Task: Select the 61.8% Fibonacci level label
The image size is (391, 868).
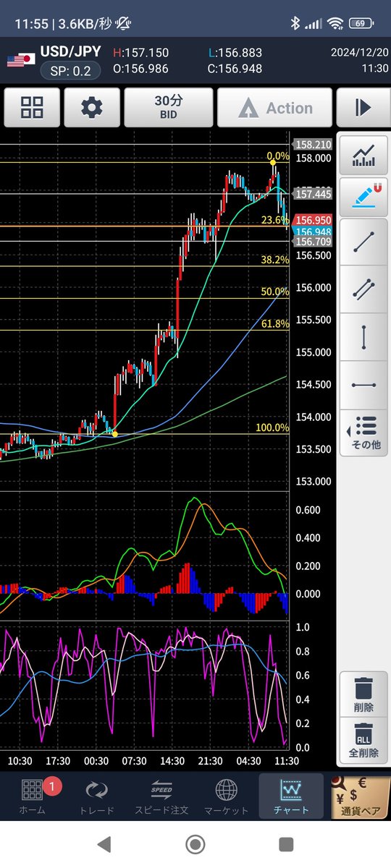Action: coord(275,324)
